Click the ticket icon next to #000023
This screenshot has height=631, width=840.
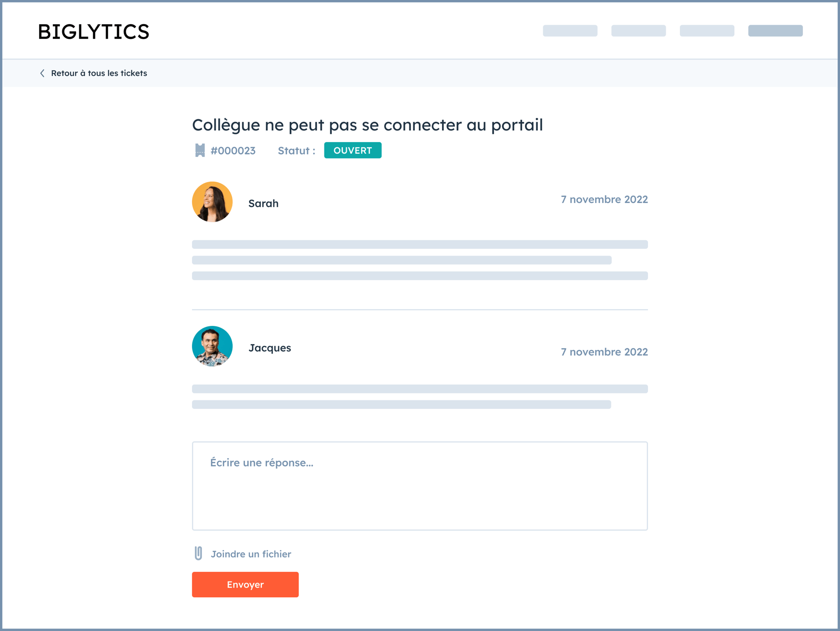pos(200,151)
